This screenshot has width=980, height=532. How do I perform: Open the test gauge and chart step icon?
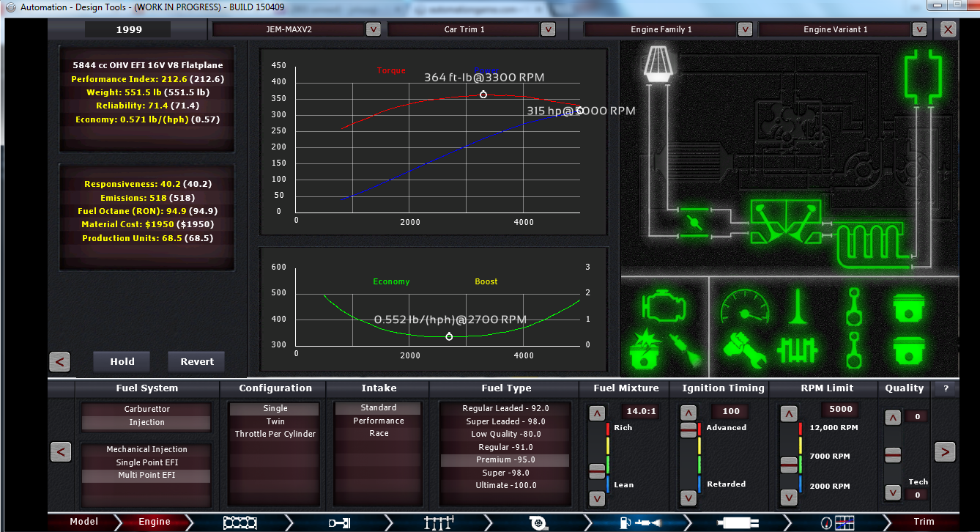pyautogui.click(x=837, y=522)
